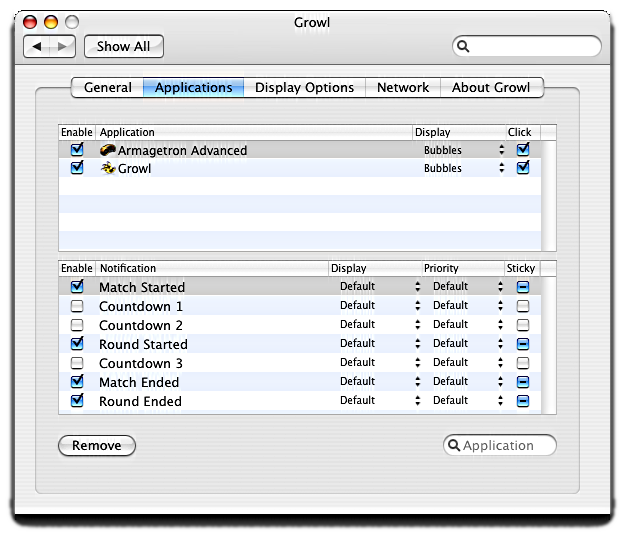Toggle Sticky for Match Ended

tap(523, 382)
